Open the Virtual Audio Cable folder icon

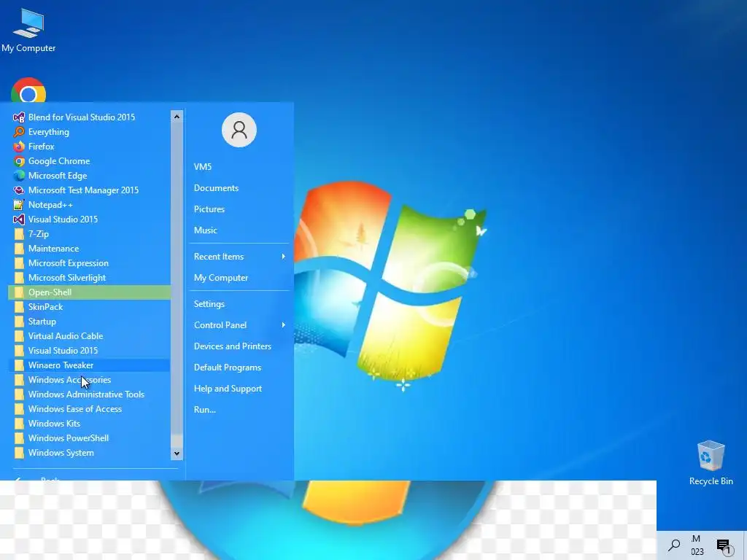coord(18,335)
